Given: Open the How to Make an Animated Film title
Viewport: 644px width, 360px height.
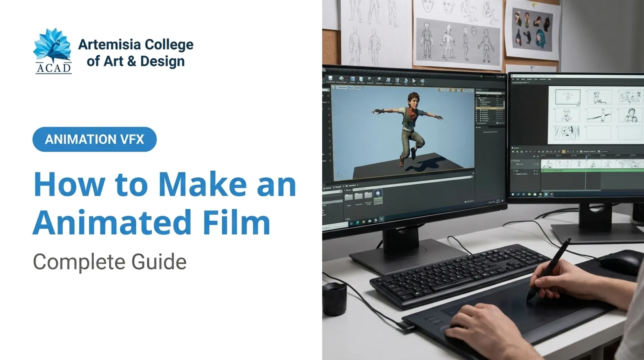Looking at the screenshot, I should (165, 203).
